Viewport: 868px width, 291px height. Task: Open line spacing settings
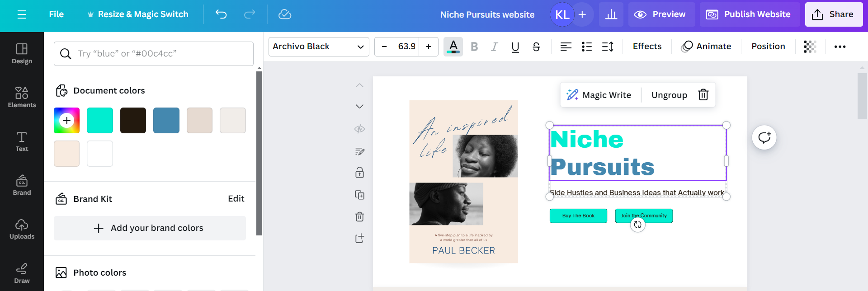click(608, 47)
